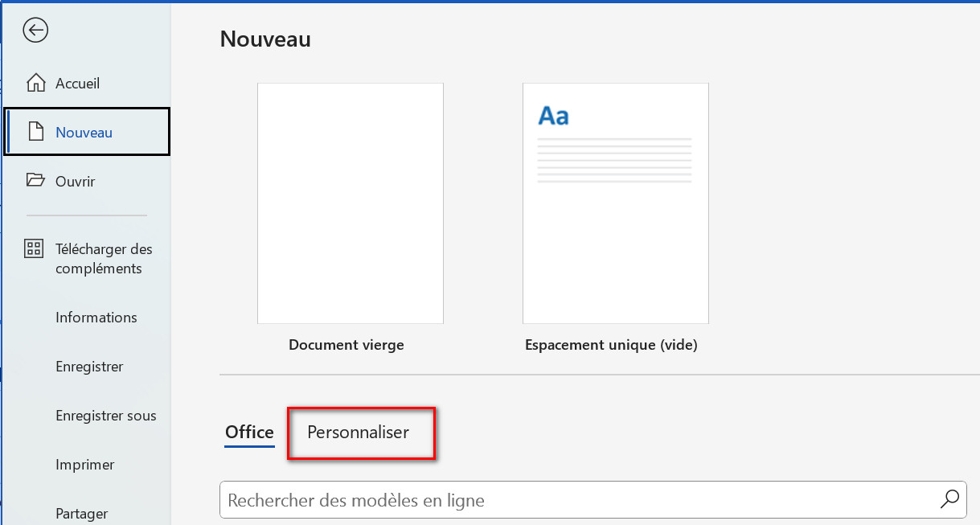Create a new Document vierge from thumbnail
This screenshot has height=525, width=980.
pyautogui.click(x=350, y=203)
